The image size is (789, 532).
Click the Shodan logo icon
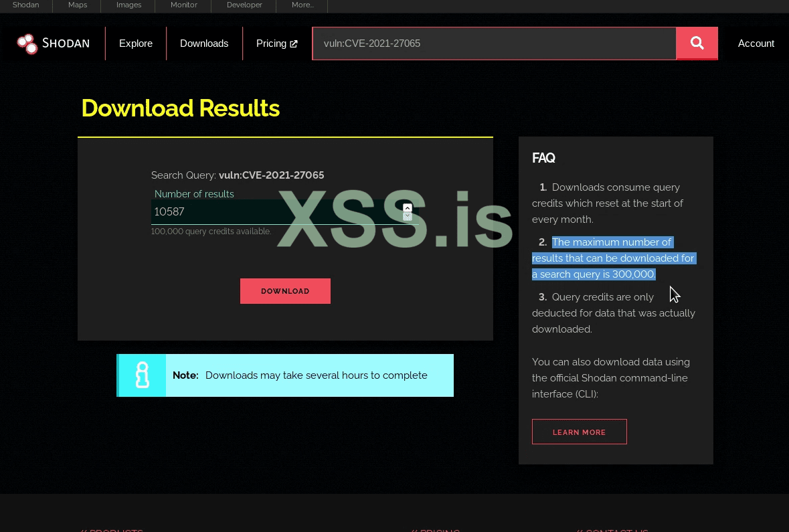[27, 43]
